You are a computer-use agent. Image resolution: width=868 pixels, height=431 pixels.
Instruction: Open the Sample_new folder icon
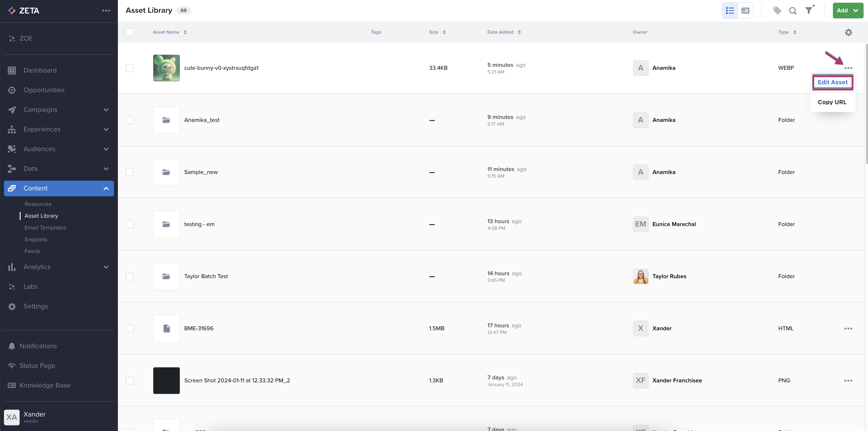(x=167, y=172)
